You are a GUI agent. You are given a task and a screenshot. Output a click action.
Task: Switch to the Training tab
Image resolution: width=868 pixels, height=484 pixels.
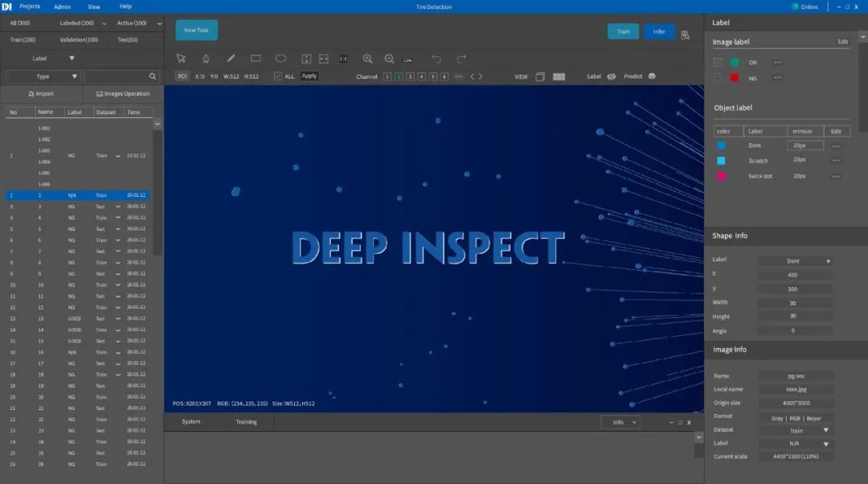pos(246,422)
